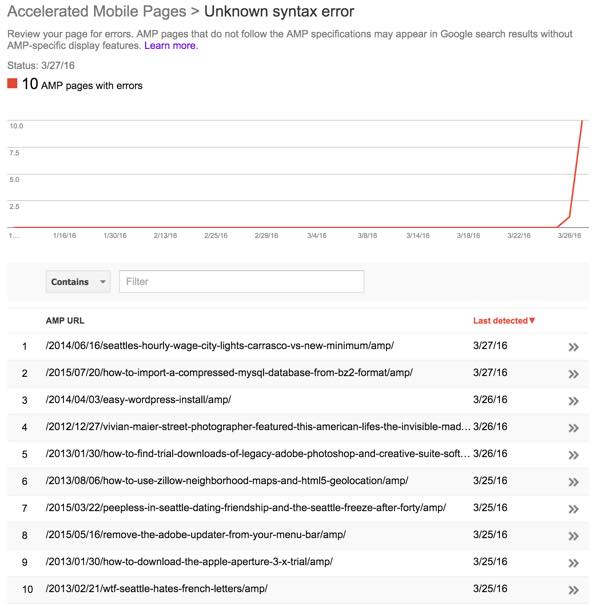Click the error spike at 3/26/16 on chart

point(569,215)
